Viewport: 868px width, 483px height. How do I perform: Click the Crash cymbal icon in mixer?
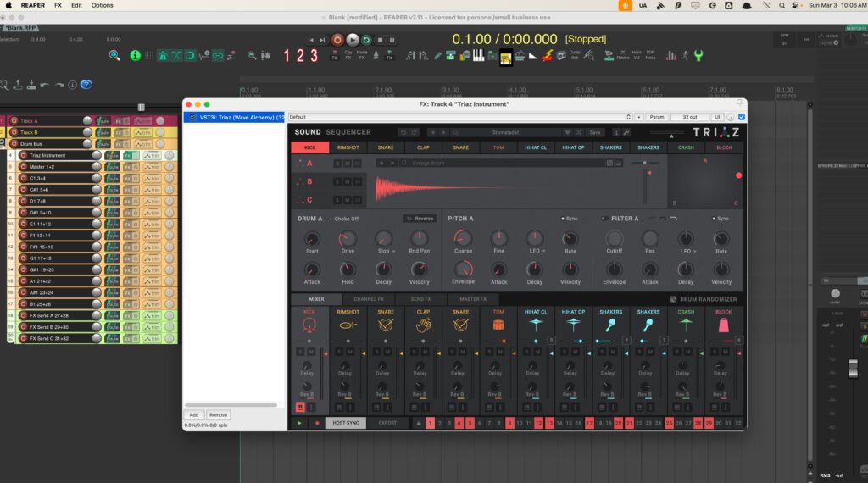pyautogui.click(x=686, y=325)
